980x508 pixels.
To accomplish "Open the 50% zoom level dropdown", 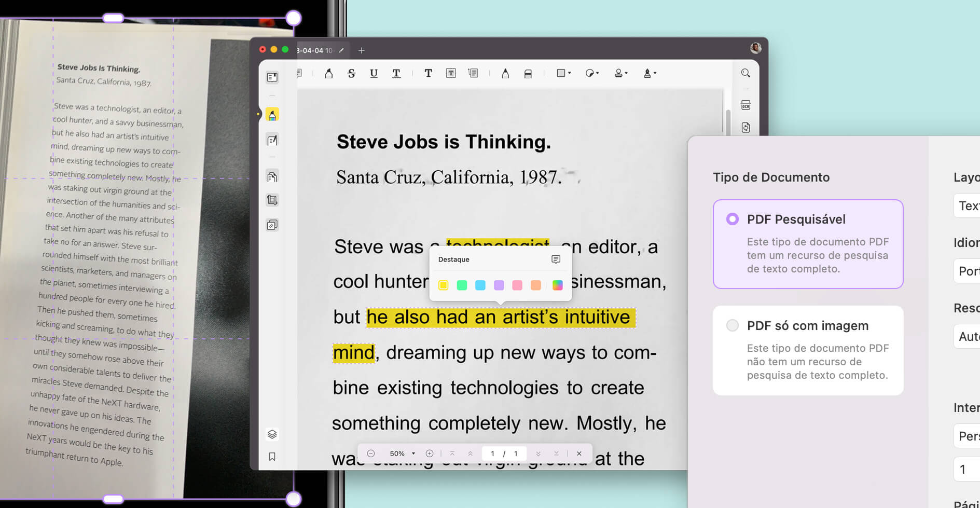I will pos(403,454).
